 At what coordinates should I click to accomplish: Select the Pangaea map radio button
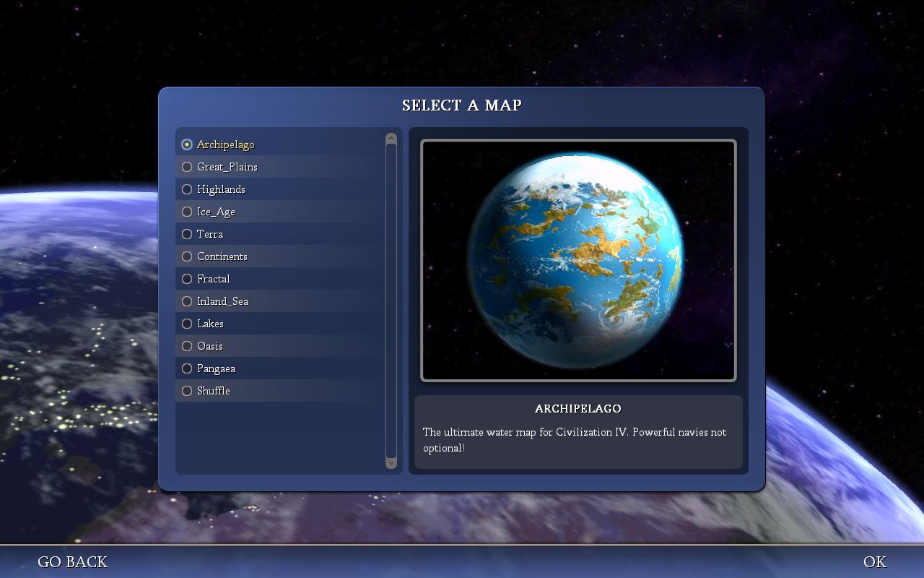coord(187,368)
